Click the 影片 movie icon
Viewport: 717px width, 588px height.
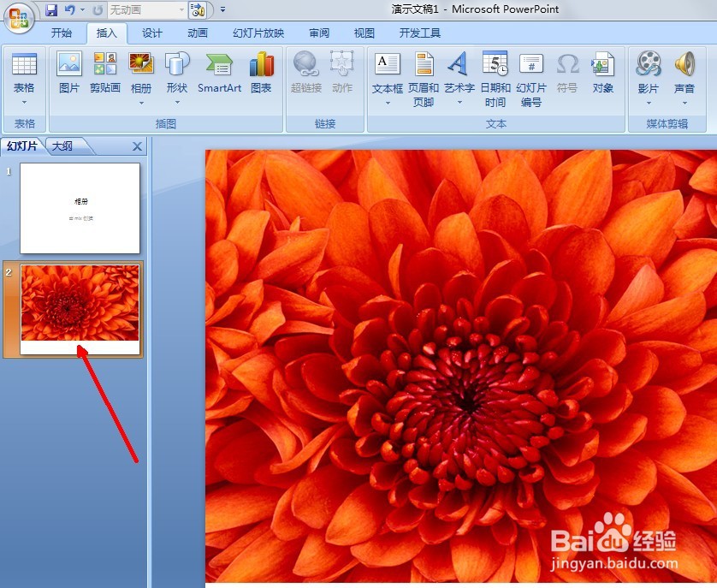(649, 64)
